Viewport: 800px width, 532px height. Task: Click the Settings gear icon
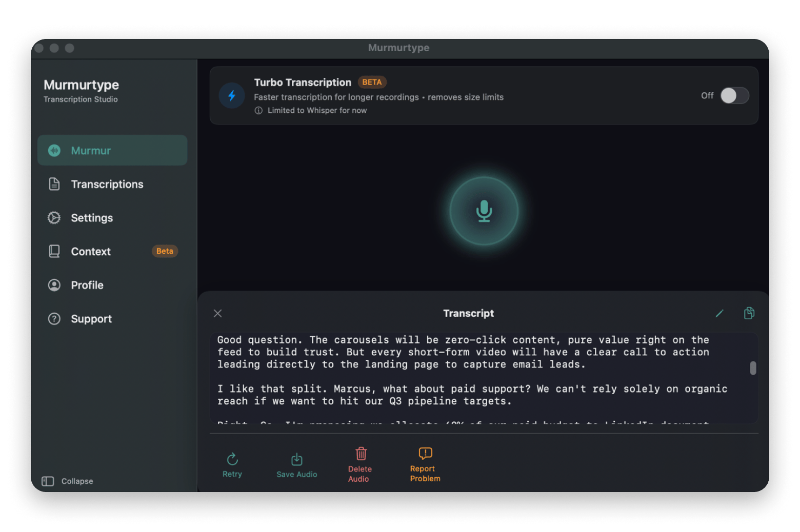(54, 218)
